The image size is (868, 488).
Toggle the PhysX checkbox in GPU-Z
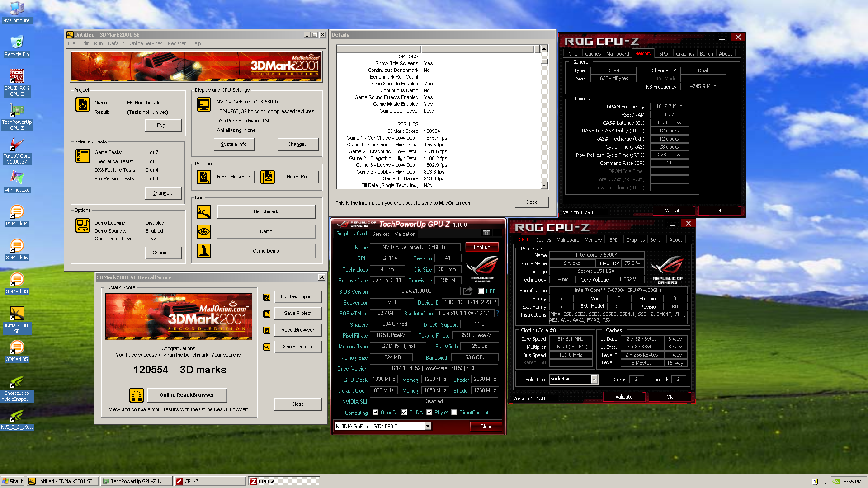click(x=429, y=413)
